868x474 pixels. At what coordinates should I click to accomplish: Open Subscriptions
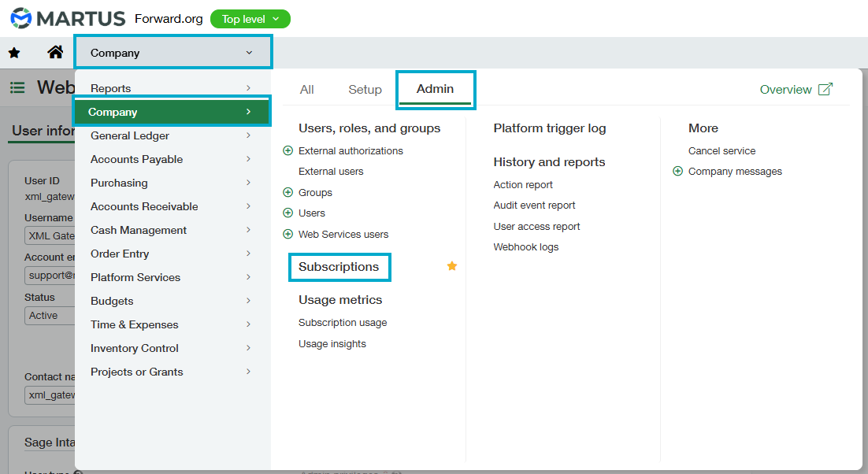pyautogui.click(x=339, y=267)
